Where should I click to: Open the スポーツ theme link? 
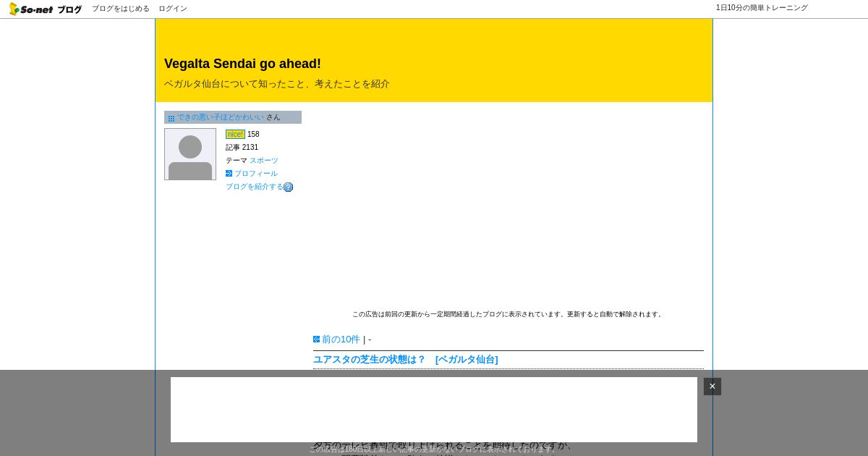click(264, 161)
